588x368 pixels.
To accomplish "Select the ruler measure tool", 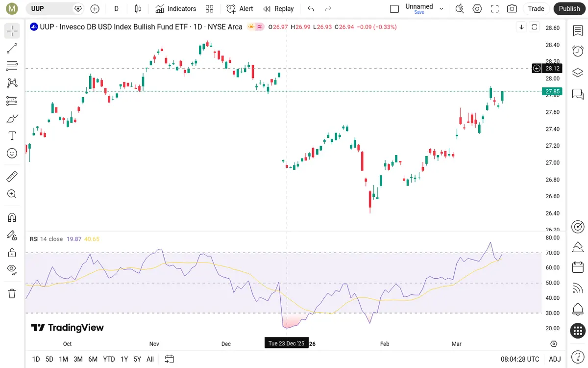I will 12,177.
